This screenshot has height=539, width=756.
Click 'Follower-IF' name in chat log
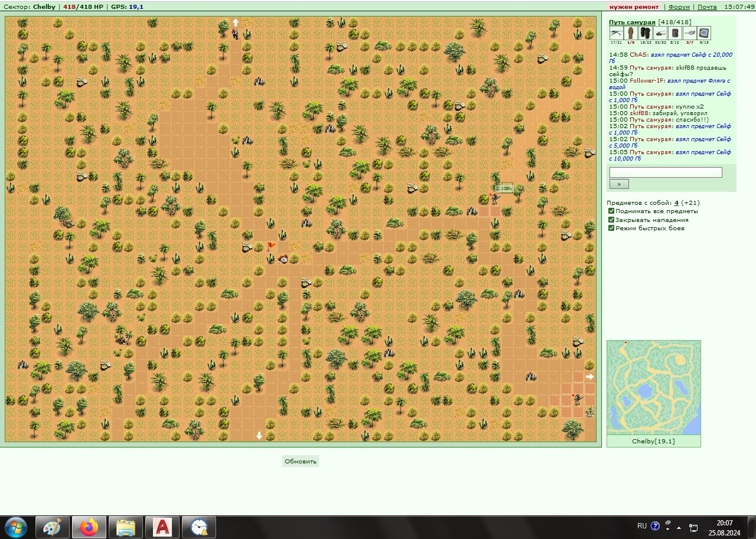(647, 81)
